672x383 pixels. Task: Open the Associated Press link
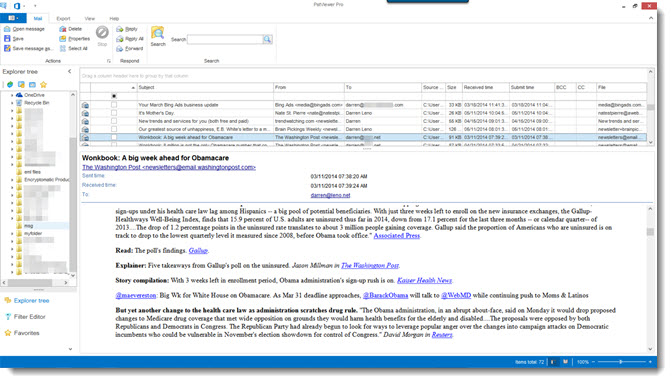[396, 236]
